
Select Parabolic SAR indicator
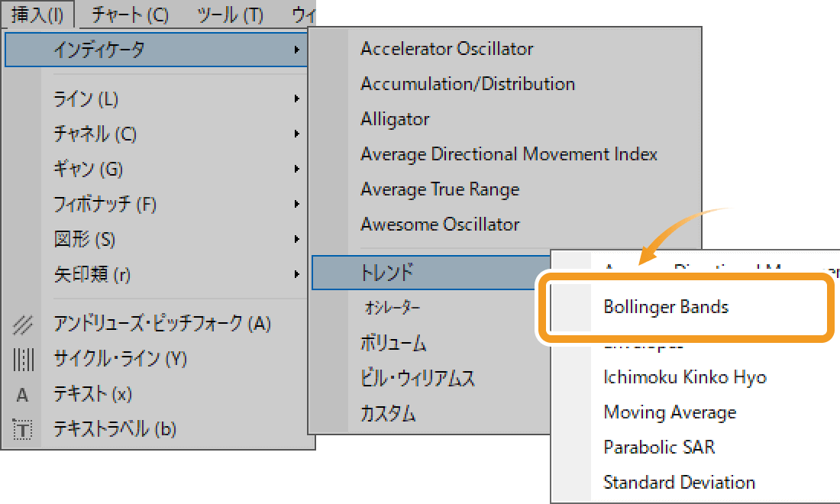click(659, 447)
